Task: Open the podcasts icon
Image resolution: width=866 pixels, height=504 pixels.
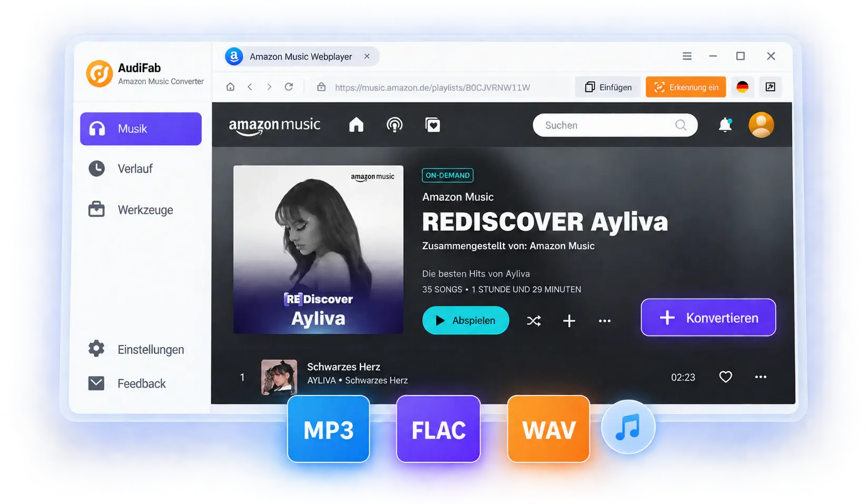Action: click(395, 125)
